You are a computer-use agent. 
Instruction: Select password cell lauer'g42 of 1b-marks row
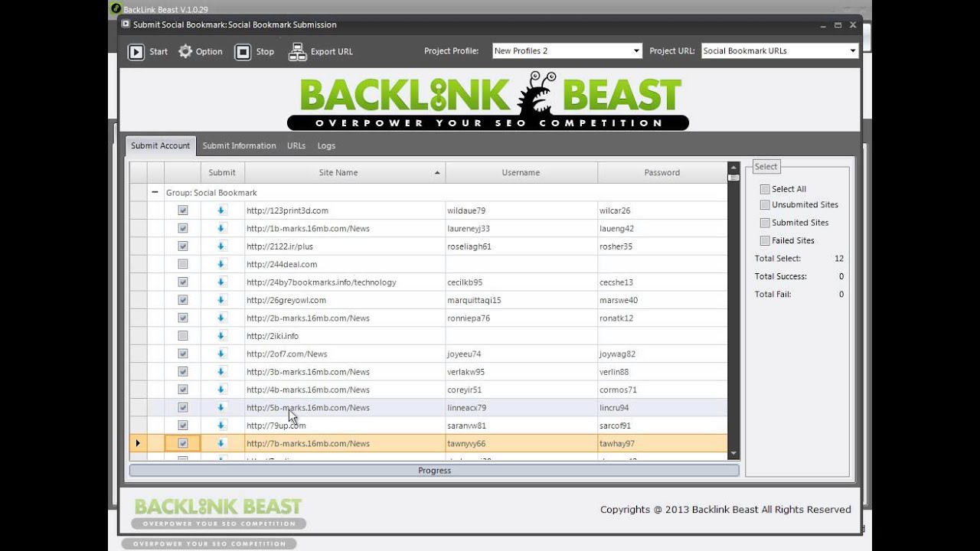[x=662, y=228]
